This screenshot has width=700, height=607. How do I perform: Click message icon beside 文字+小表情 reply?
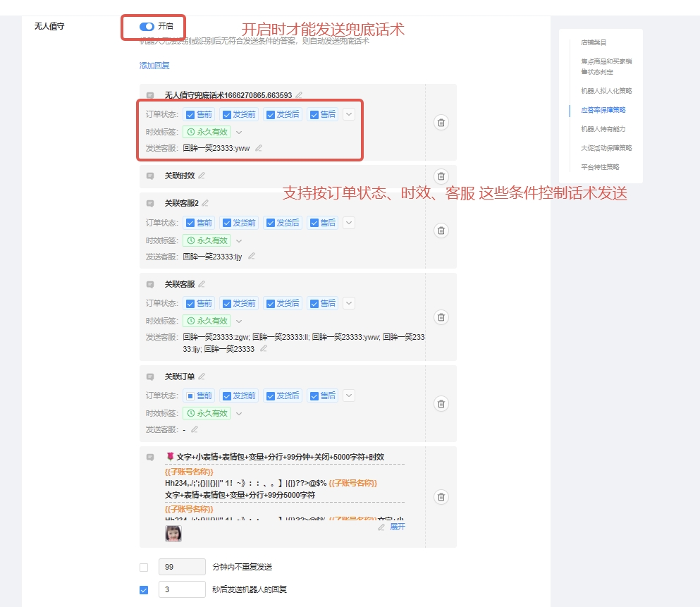150,457
